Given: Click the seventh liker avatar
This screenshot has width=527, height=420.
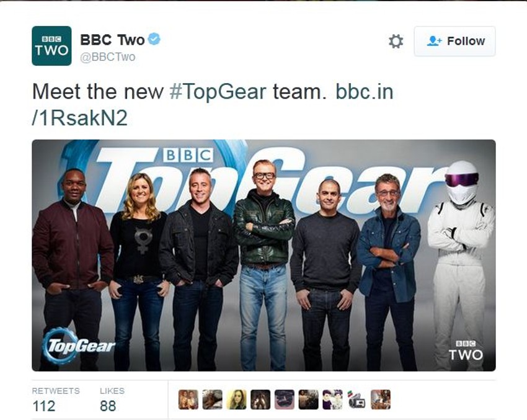Looking at the screenshot, I should [x=332, y=400].
